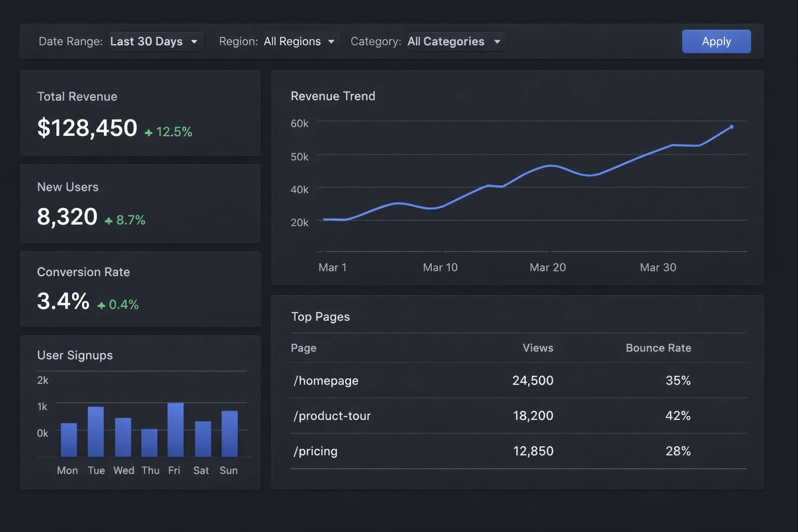Click the Apply button
Image resolution: width=798 pixels, height=532 pixels.
pos(716,42)
